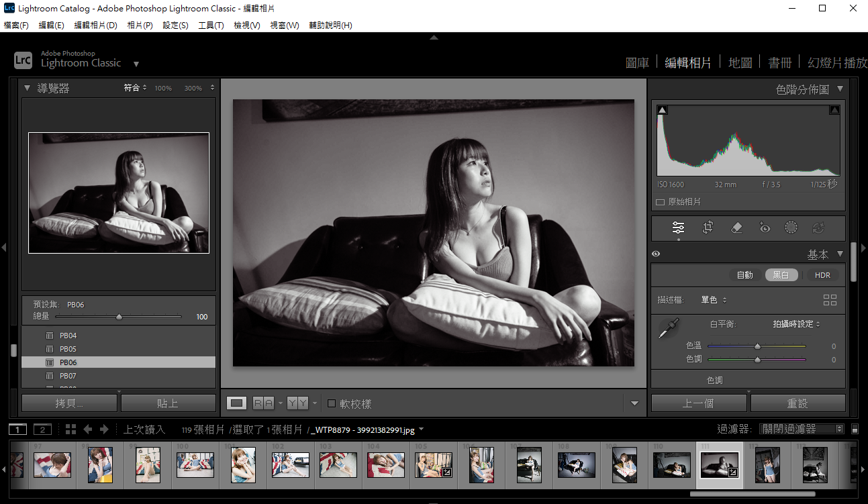Click the Lightroom Classic LrC logo
Screen dimensions: 868x504
point(23,60)
